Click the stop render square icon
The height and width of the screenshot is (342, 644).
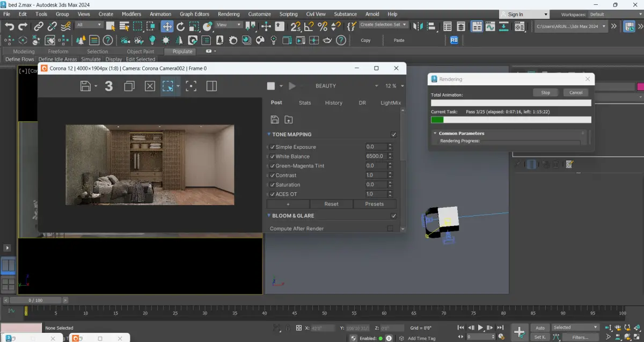click(271, 86)
